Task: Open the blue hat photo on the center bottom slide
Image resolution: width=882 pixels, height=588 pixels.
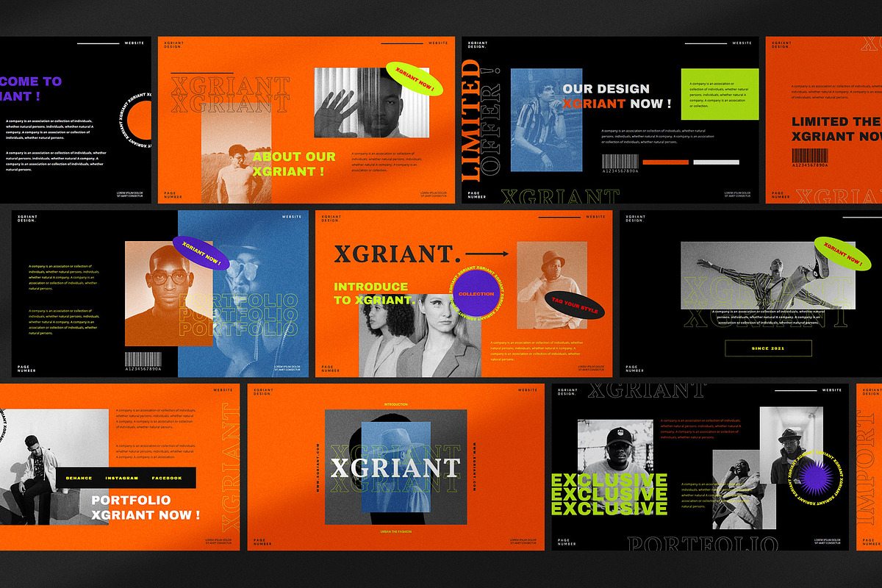Action: pos(396,467)
